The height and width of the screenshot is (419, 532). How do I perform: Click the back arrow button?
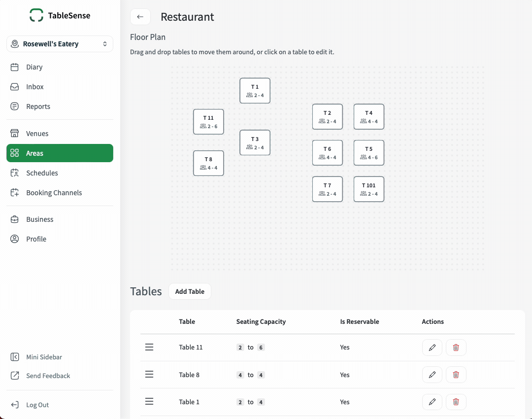[140, 17]
